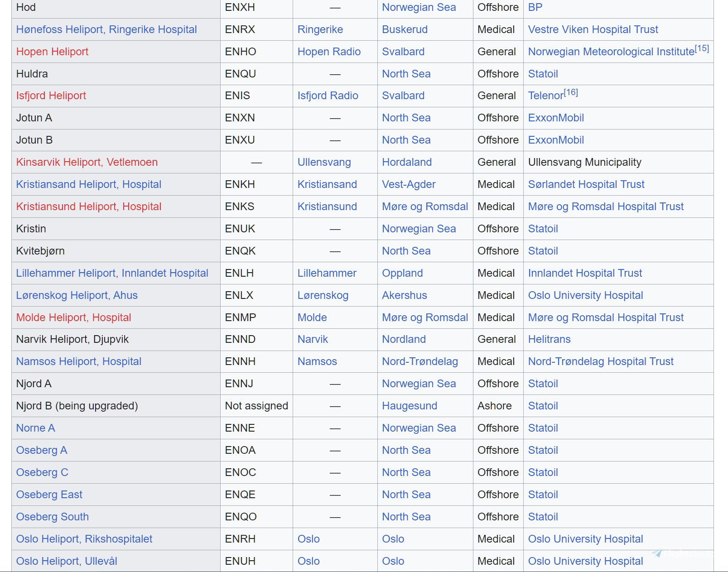This screenshot has height=572, width=728.
Task: Open the Oseberg C link
Action: click(42, 472)
